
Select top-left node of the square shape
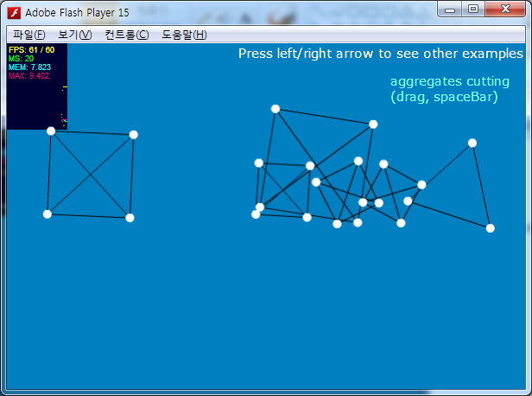pos(51,131)
